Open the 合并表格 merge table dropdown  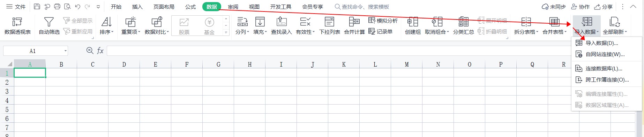coord(555,26)
